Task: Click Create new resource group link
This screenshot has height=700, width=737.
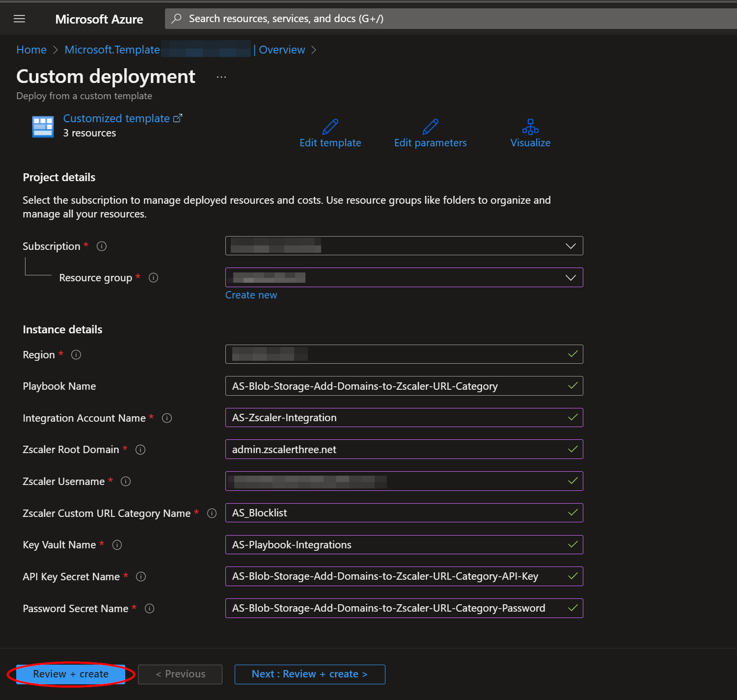Action: (x=251, y=295)
